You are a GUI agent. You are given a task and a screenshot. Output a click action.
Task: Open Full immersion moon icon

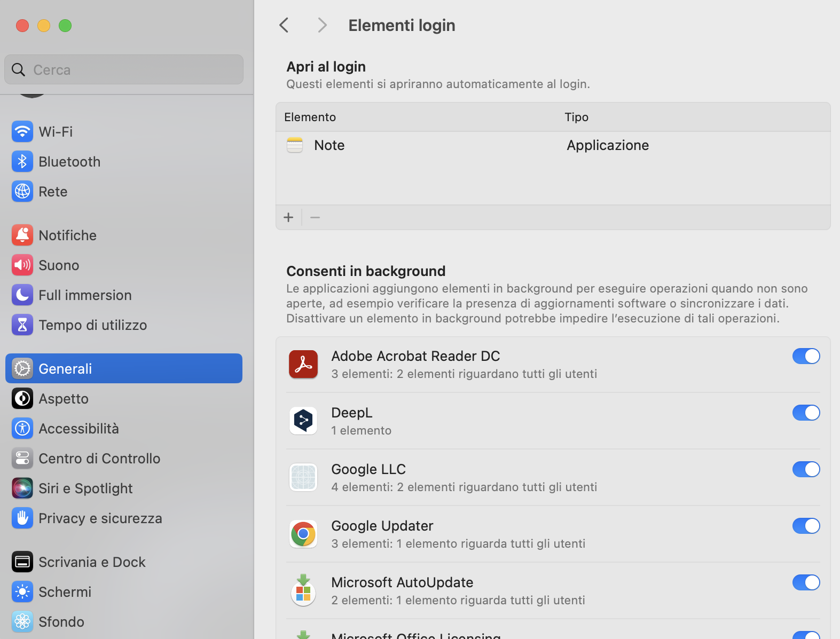coord(22,295)
